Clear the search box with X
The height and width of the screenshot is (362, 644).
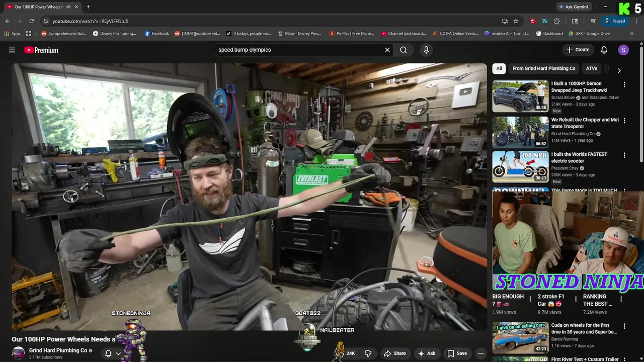[x=387, y=50]
